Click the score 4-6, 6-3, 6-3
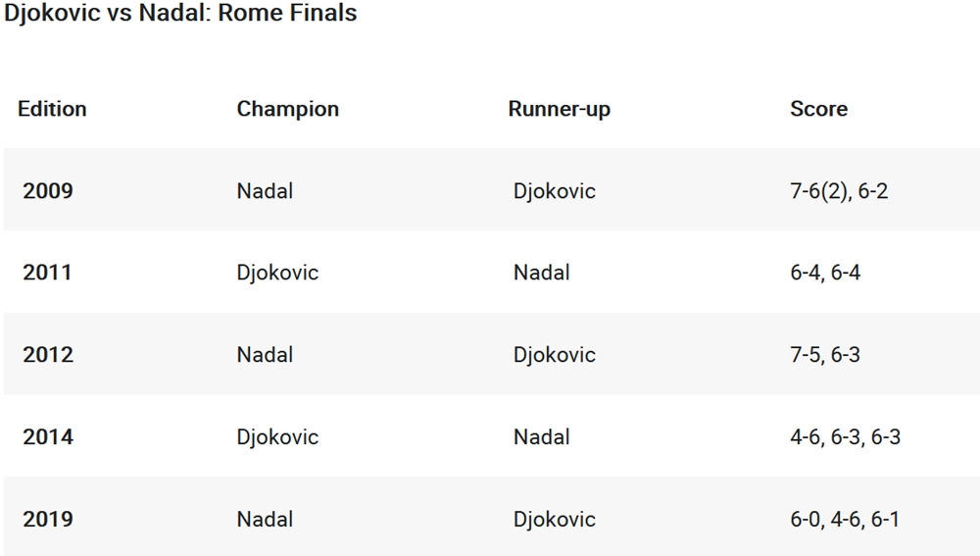The height and width of the screenshot is (556, 980). tap(845, 436)
